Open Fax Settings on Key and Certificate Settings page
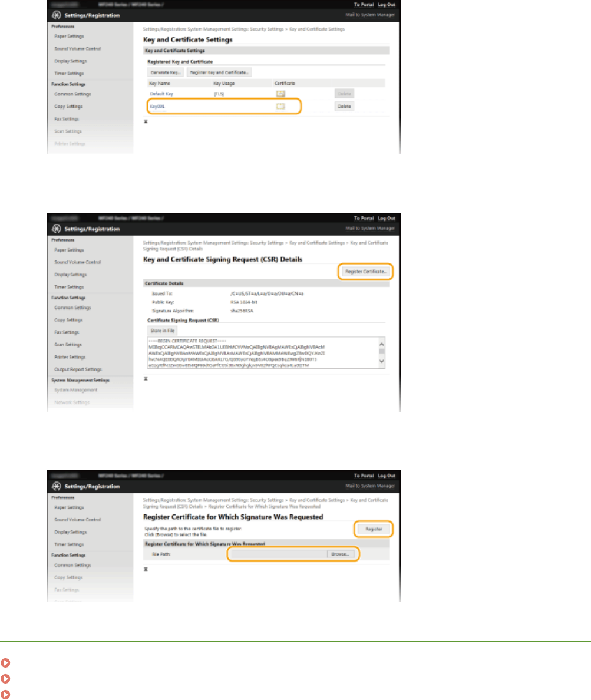Viewport: 591px width, 700px height. [67, 119]
